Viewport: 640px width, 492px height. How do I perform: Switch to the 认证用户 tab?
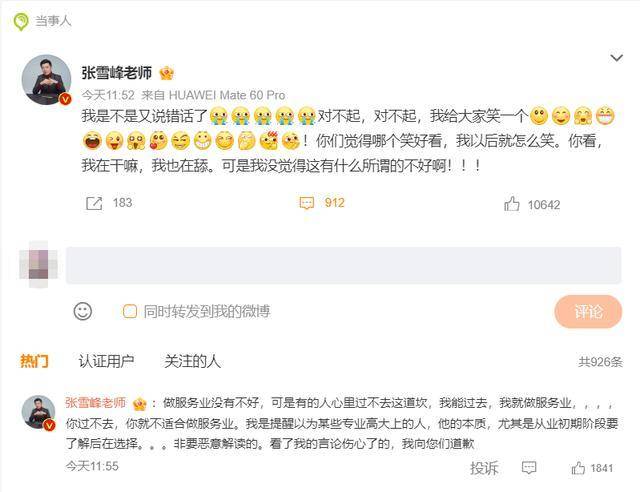[106, 361]
